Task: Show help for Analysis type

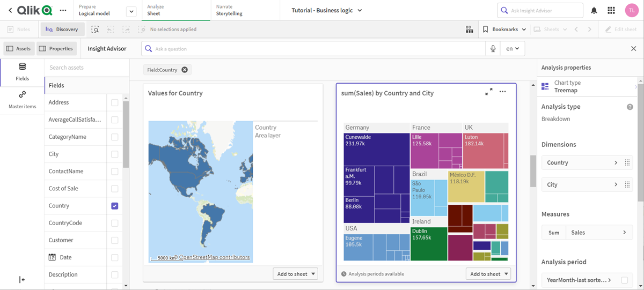Action: click(630, 107)
